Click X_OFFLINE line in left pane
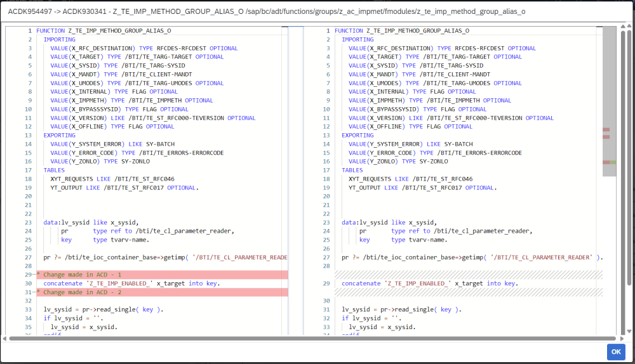 click(x=112, y=127)
